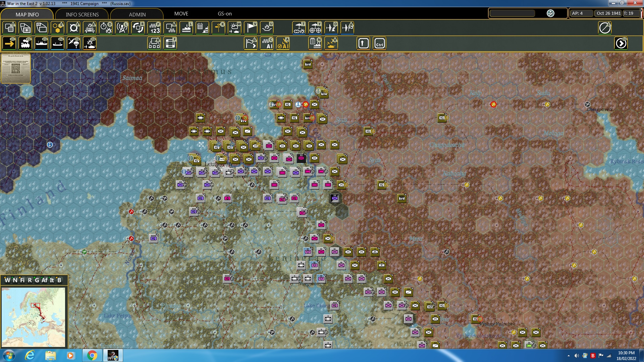Click the factory locations icon (L)

coord(186,28)
